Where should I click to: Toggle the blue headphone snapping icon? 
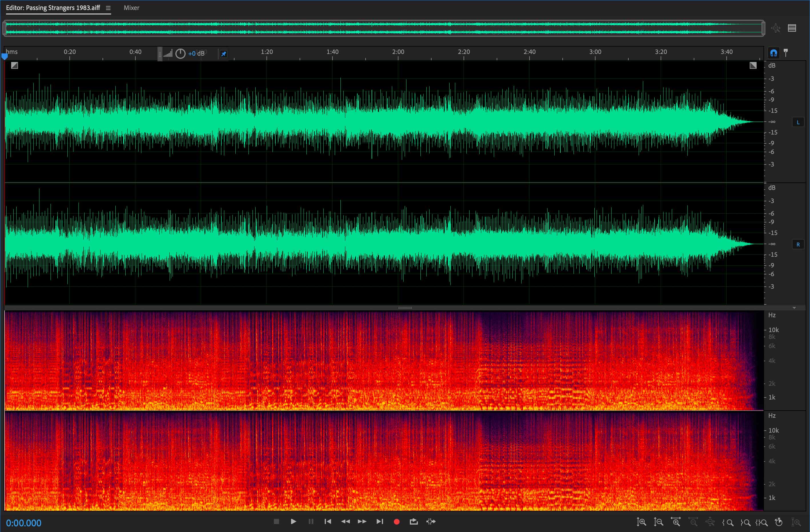773,53
